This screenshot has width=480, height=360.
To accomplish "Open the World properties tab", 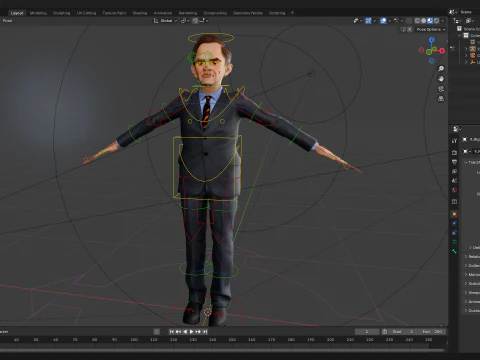I will (x=454, y=190).
